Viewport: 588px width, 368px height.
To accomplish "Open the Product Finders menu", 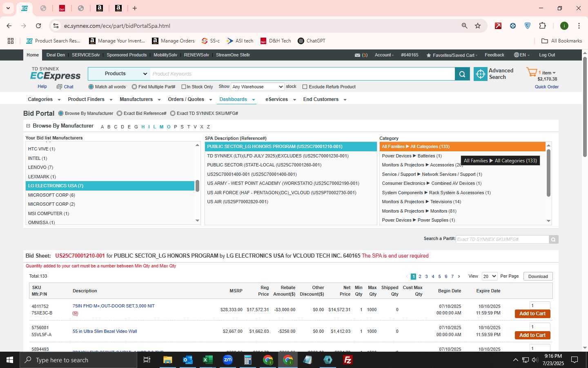I will point(90,99).
